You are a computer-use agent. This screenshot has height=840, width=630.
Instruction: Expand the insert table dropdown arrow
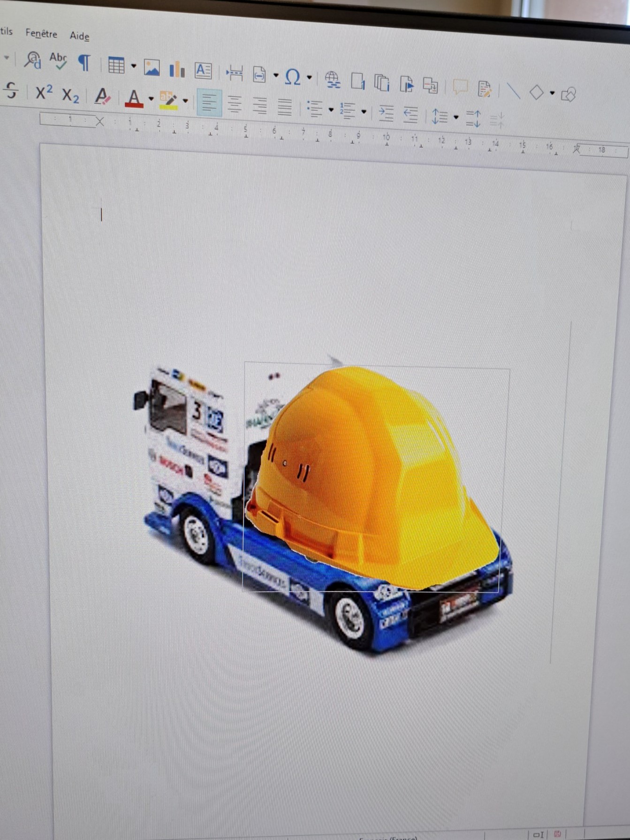134,67
